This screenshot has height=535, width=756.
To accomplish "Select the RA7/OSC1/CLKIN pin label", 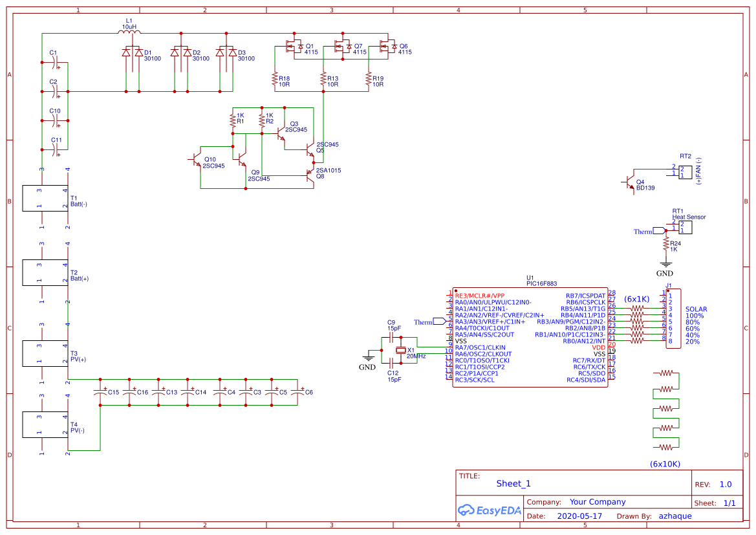I will (x=481, y=347).
